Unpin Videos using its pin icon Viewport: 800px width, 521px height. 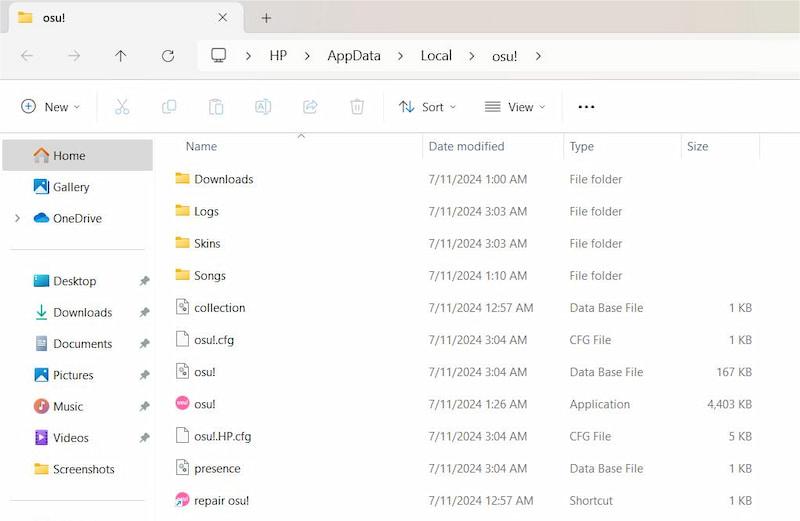click(x=145, y=438)
